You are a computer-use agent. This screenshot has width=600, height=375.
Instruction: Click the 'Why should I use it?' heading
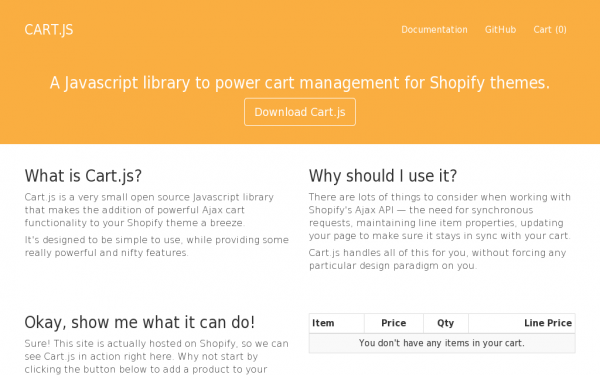click(383, 176)
